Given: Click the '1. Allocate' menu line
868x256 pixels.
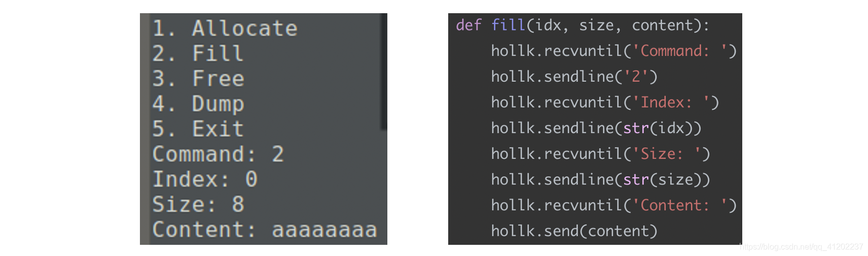Looking at the screenshot, I should [x=225, y=28].
